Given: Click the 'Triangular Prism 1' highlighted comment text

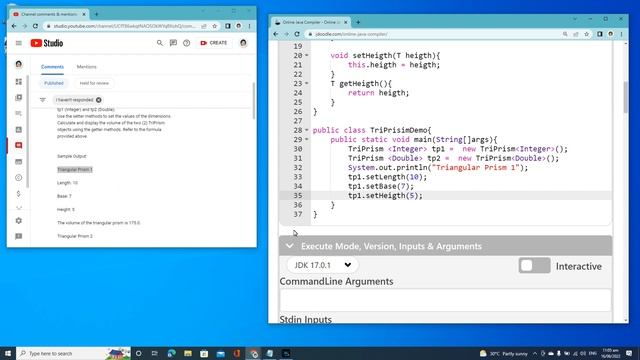Looking at the screenshot, I should click(75, 169).
